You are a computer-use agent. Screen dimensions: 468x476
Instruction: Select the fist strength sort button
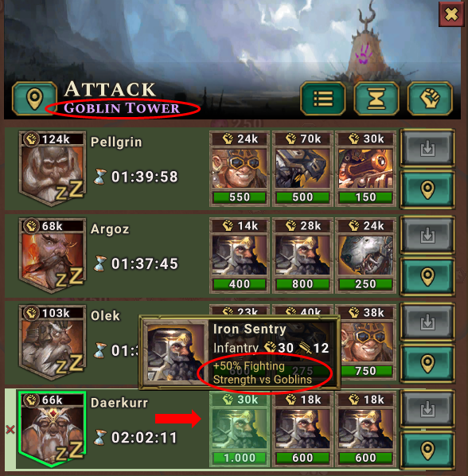[x=430, y=99]
